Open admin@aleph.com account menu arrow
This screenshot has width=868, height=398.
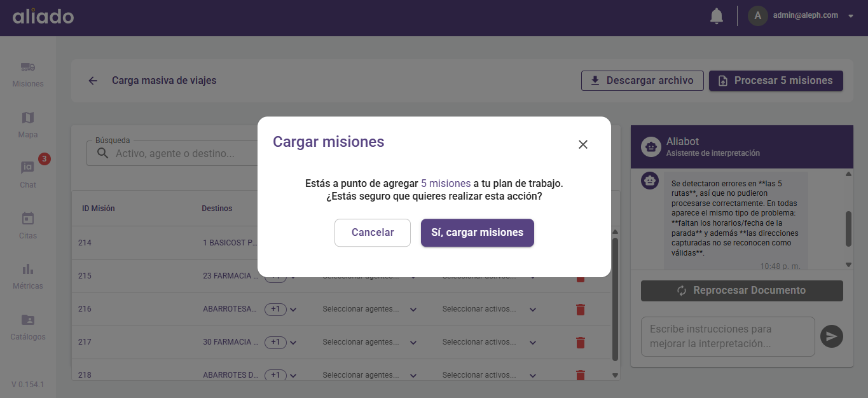pos(851,16)
